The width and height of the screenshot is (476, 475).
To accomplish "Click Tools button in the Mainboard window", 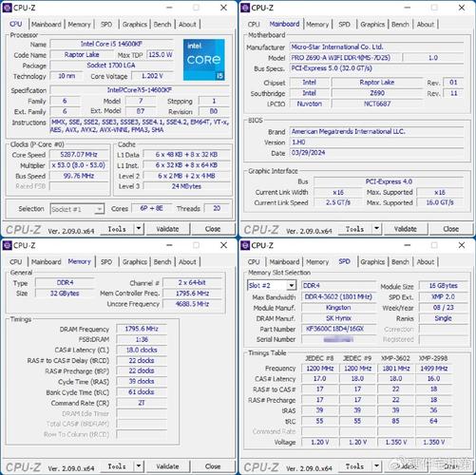I will [x=354, y=229].
